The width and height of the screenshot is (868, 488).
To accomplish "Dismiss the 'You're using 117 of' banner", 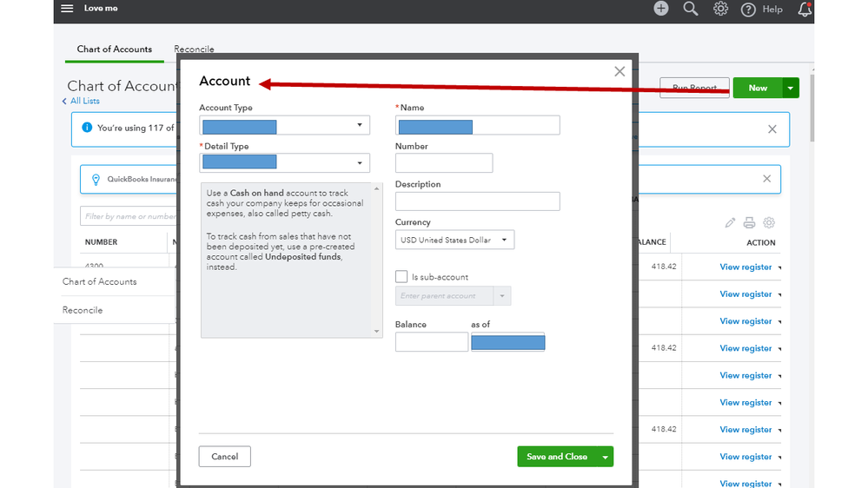I will click(x=772, y=129).
